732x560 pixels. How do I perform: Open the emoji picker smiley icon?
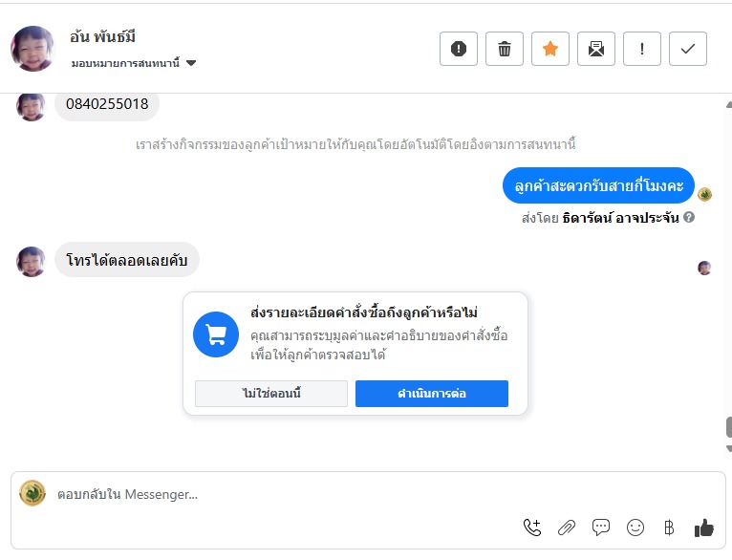click(x=635, y=527)
